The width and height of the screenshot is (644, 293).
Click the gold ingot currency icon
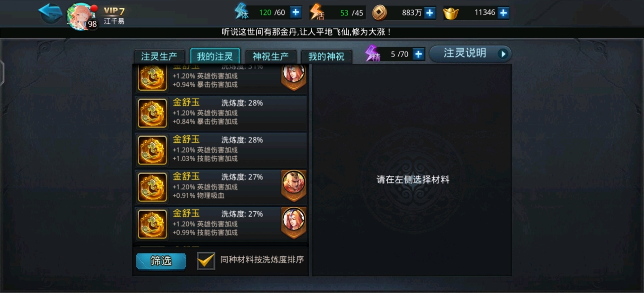[x=451, y=13]
